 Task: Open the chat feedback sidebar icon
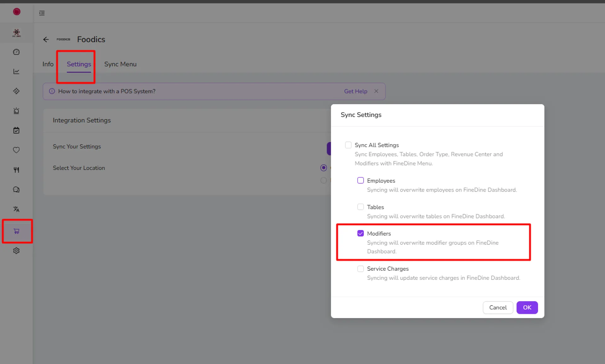16,189
